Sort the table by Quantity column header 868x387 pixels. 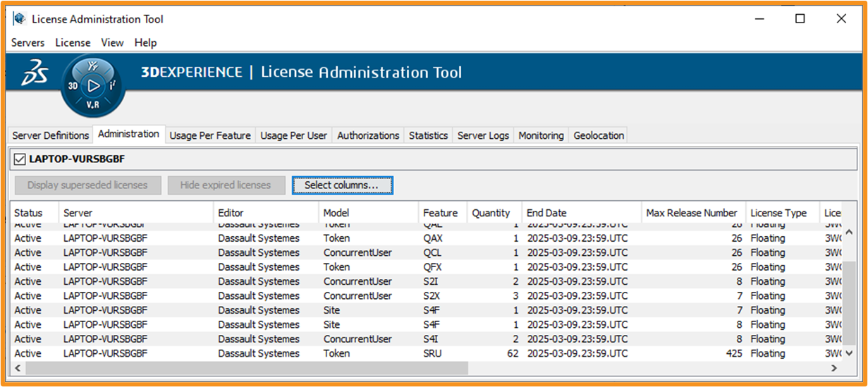tap(491, 213)
